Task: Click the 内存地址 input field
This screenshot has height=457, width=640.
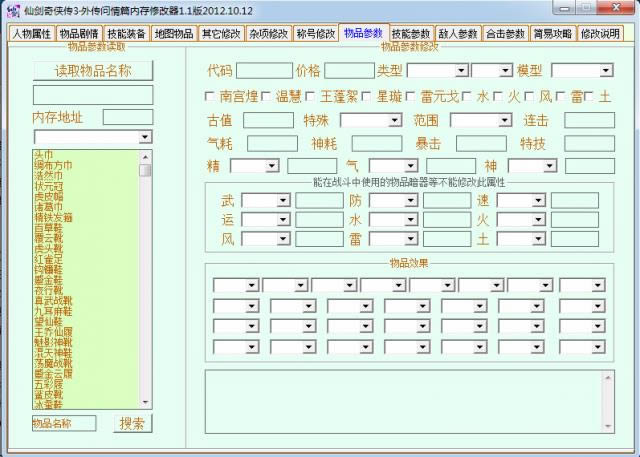Action: coord(128,117)
